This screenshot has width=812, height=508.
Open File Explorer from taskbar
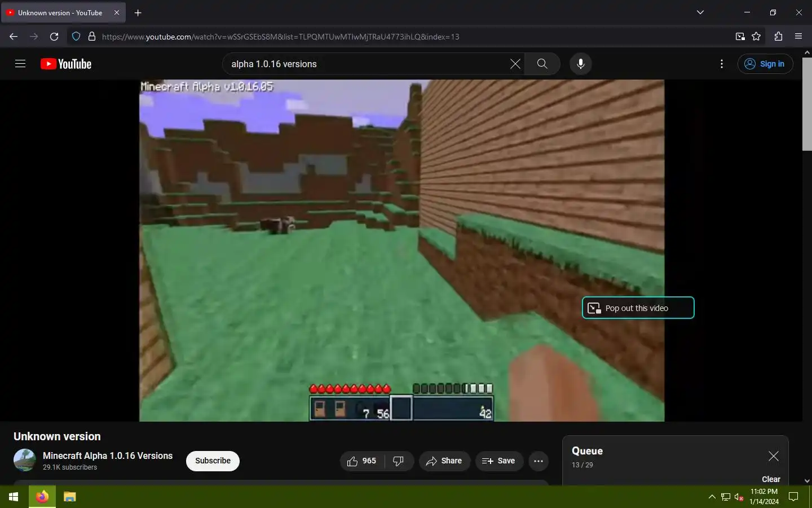coord(69,497)
